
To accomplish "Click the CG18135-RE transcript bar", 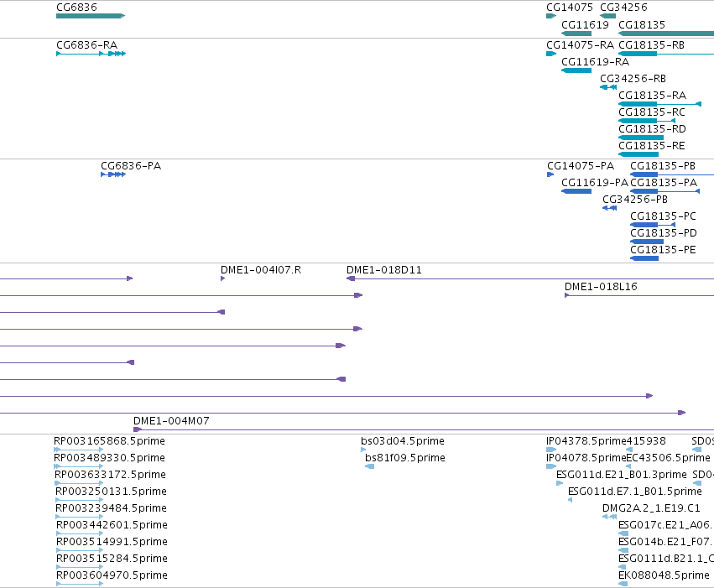I will coord(638,154).
